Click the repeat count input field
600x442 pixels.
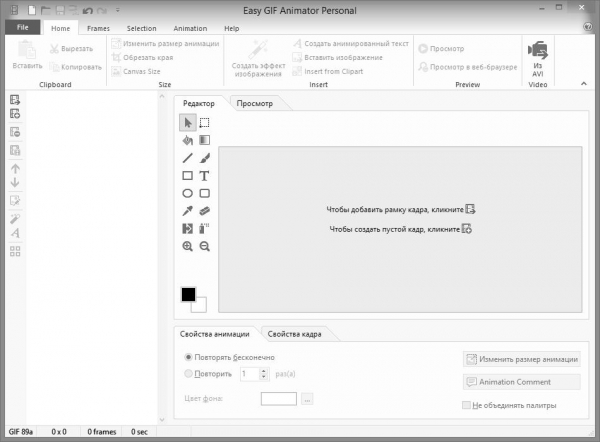250,373
